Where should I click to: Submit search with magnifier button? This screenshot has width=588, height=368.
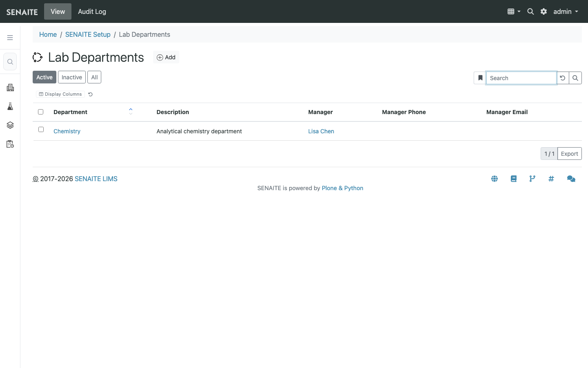coord(575,78)
